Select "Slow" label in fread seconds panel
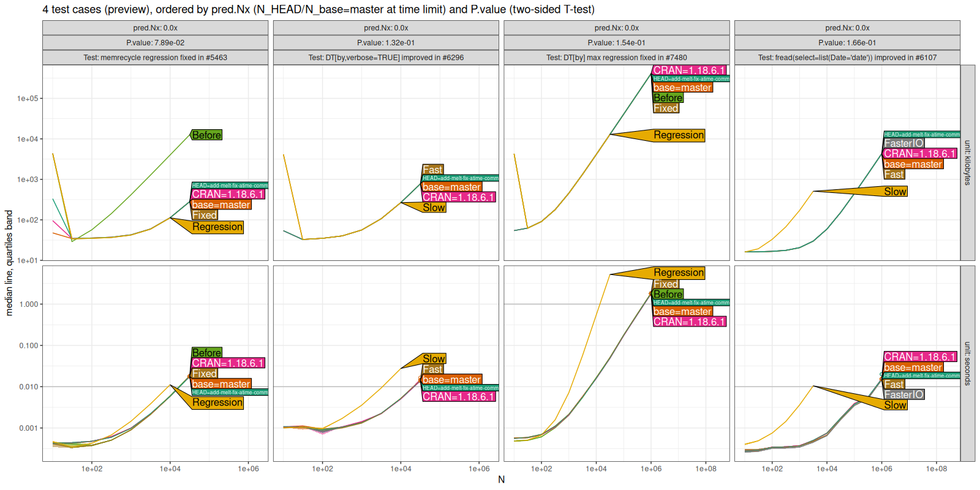 (x=895, y=405)
